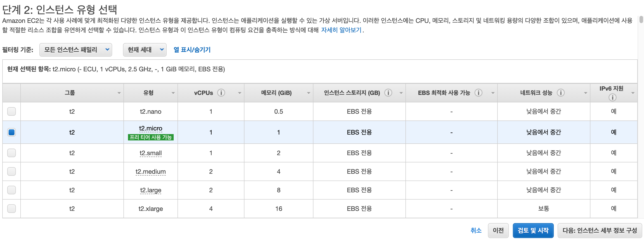Click the t2.micro instance type name

pyautogui.click(x=151, y=128)
